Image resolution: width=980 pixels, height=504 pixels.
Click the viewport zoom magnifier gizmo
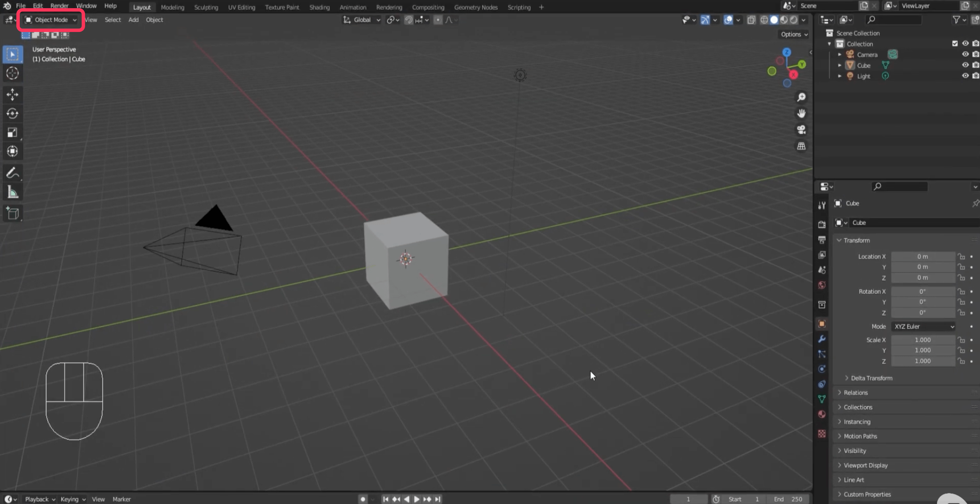pos(801,97)
